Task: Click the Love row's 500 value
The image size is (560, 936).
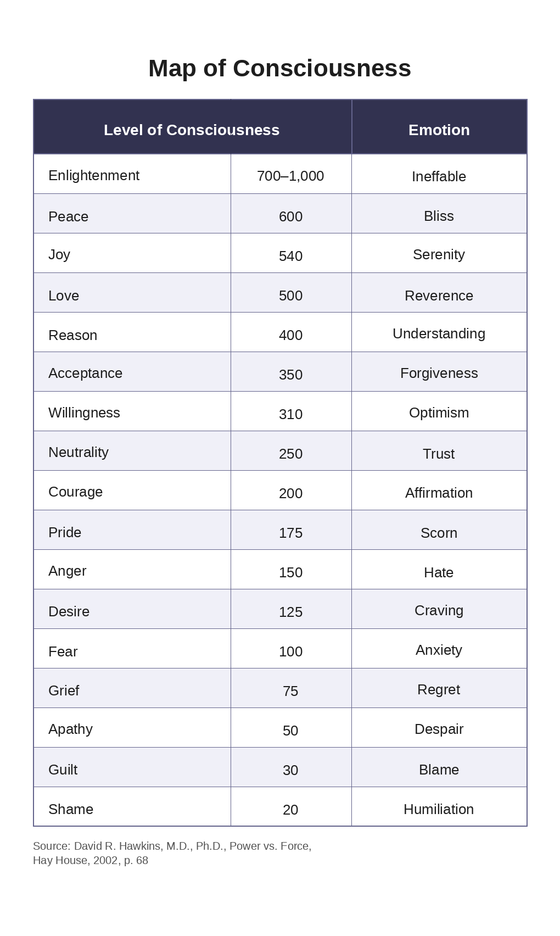Action: tap(290, 296)
